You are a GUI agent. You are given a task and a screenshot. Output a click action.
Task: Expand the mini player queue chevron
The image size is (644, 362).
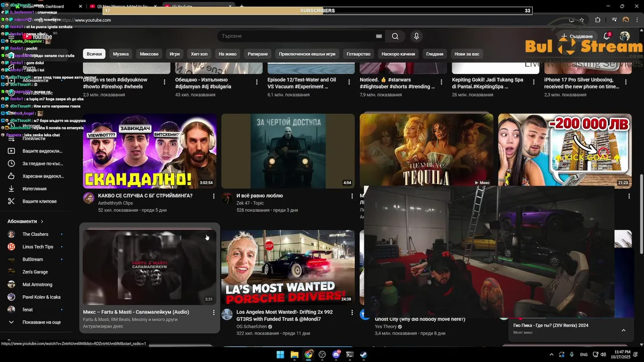click(x=623, y=330)
